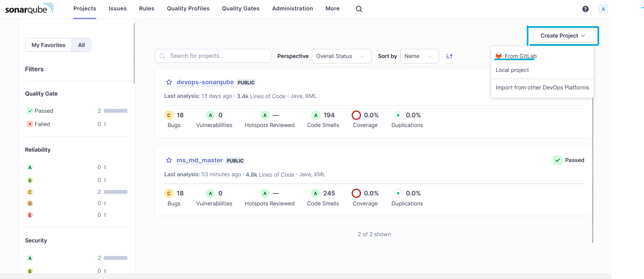Viewport: 644px width, 279px height.
Task: Click the search magnifier icon in navbar
Action: [x=359, y=9]
